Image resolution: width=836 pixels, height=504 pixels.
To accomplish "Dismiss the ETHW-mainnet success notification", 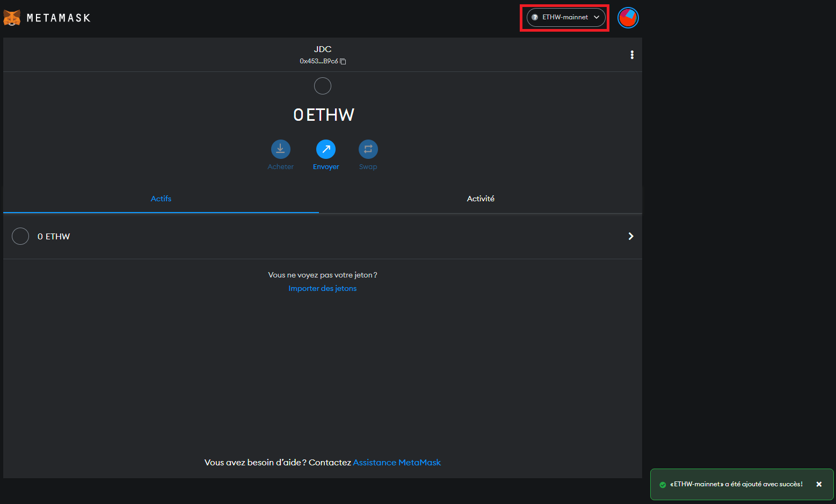I will 819,484.
